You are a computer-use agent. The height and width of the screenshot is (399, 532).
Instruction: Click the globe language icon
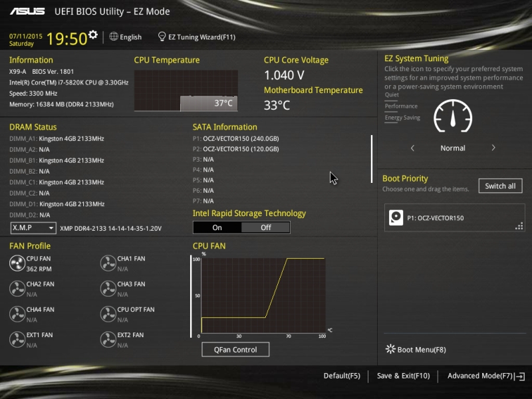114,37
